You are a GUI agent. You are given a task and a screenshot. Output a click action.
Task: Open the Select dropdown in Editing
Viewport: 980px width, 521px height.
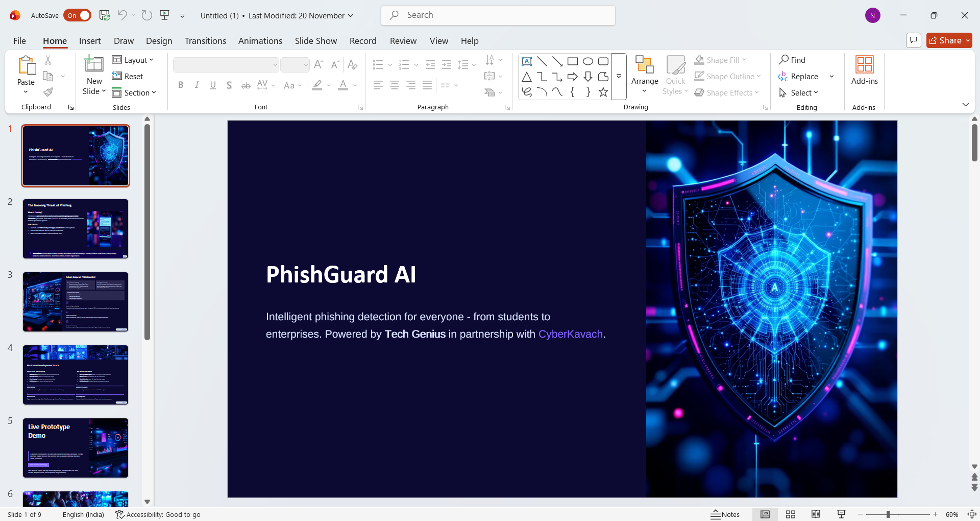coord(798,92)
